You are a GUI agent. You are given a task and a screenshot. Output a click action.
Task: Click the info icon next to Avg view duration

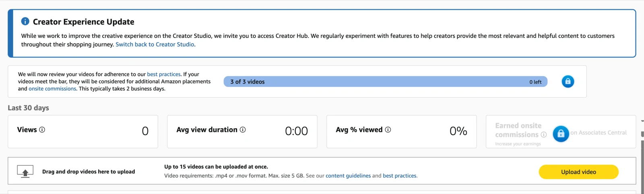coord(243,129)
